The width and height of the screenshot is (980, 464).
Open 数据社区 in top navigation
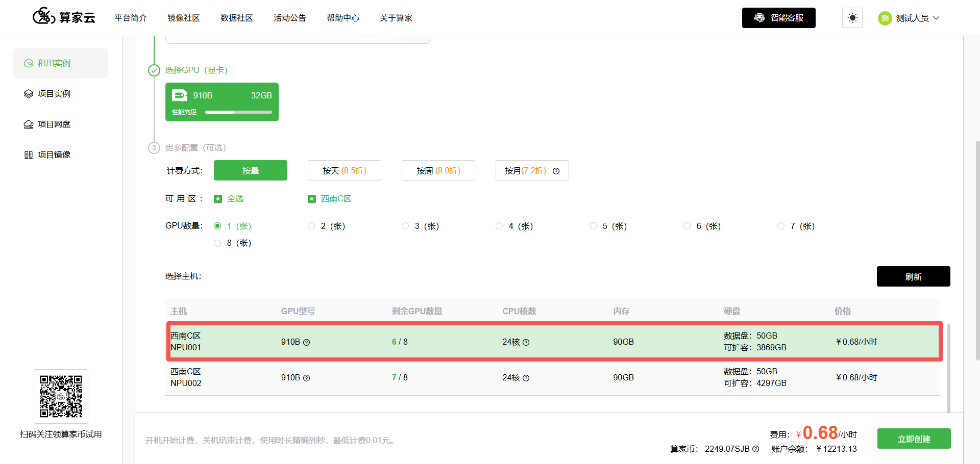237,18
